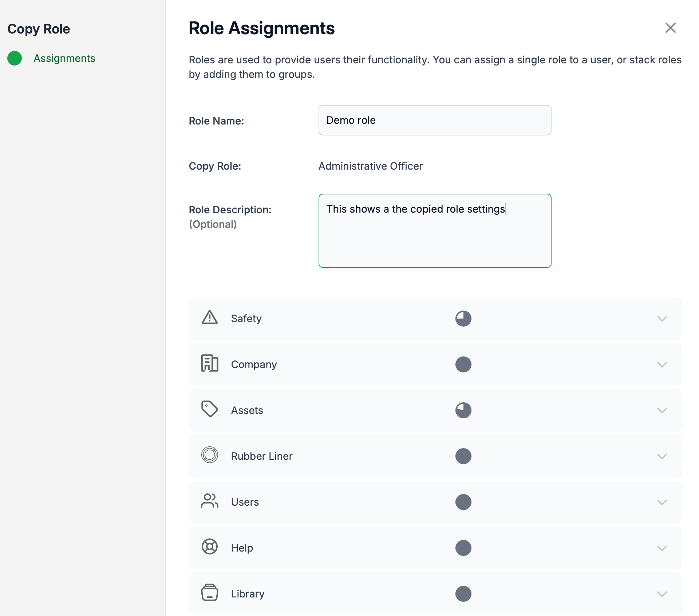The image size is (699, 616).
Task: Close the Role Assignments dialog
Action: coord(670,28)
